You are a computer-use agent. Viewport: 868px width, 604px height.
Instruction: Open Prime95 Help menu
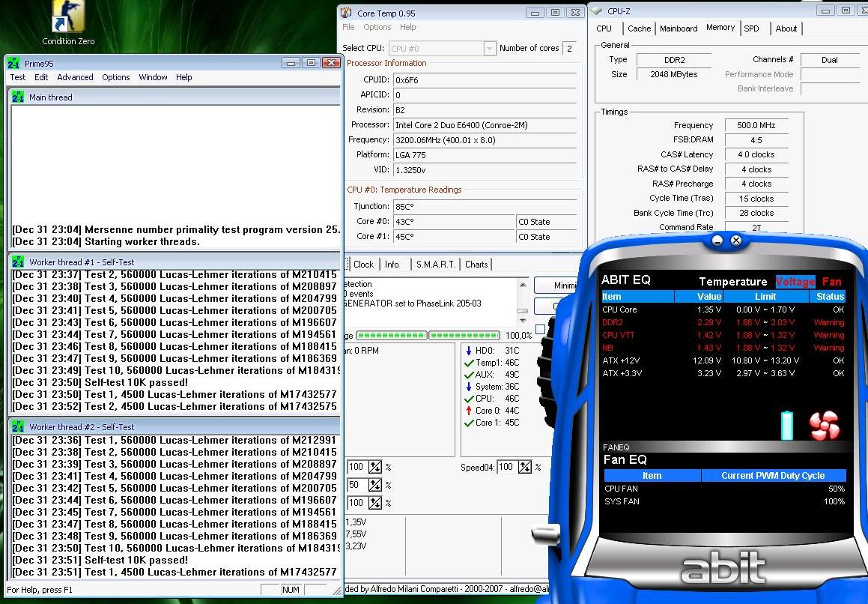point(183,77)
